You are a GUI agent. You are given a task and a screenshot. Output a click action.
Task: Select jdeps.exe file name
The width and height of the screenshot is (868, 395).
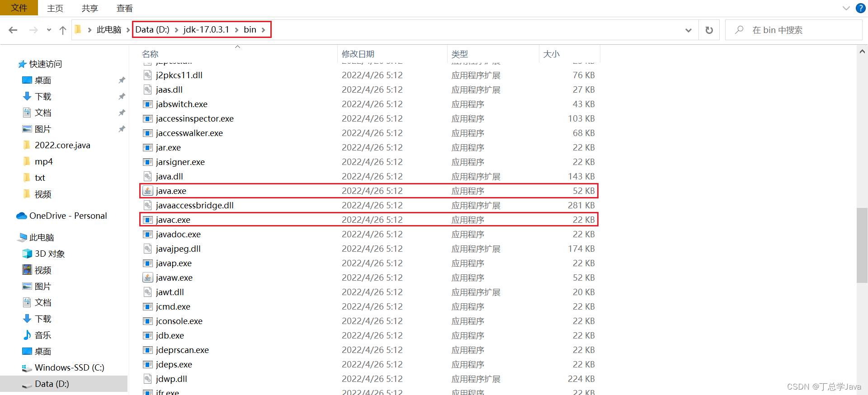174,364
